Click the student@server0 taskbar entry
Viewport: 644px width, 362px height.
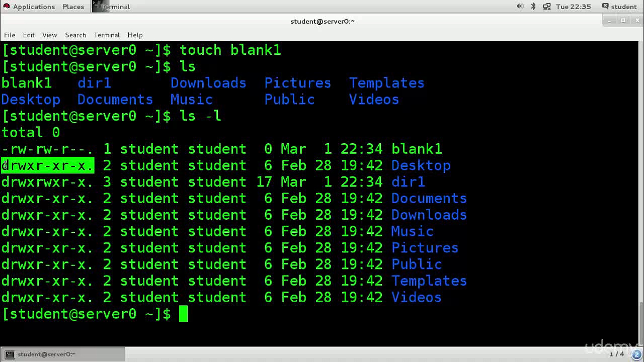pos(63,354)
